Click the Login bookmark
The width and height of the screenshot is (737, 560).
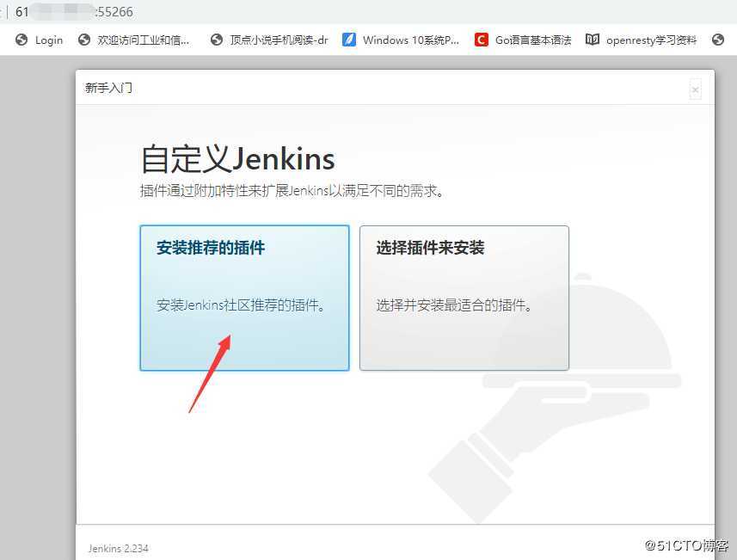coord(39,40)
